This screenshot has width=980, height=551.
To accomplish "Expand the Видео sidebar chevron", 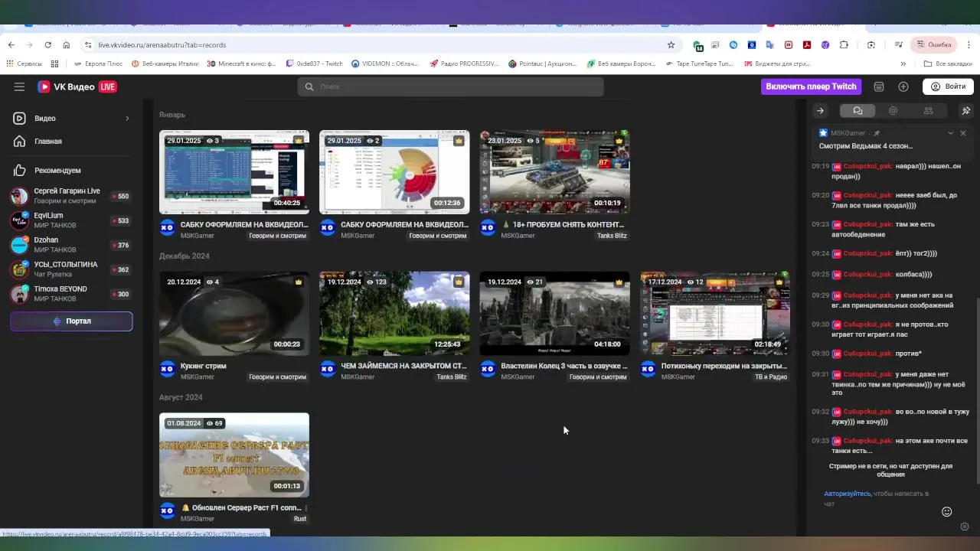I will click(x=127, y=118).
